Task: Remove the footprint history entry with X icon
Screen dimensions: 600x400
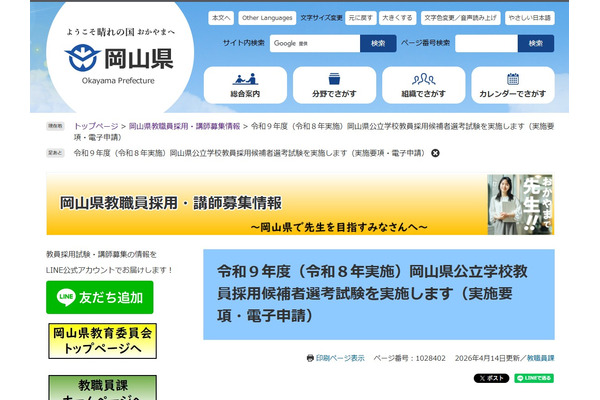Action: point(435,153)
